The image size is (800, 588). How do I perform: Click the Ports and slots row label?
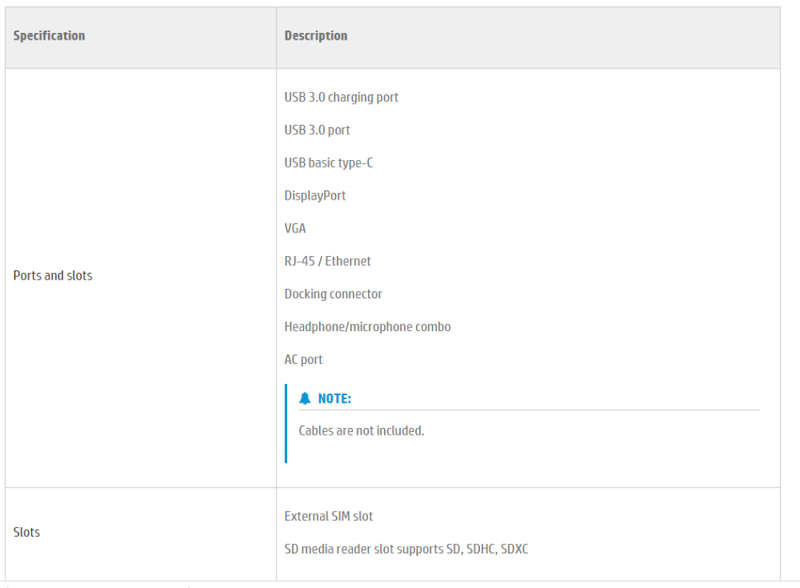click(53, 276)
